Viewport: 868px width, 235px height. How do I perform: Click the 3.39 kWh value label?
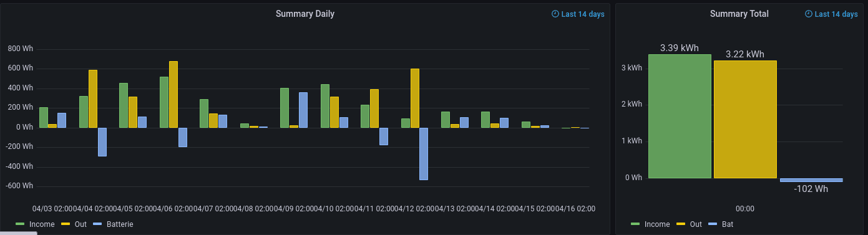tap(680, 47)
